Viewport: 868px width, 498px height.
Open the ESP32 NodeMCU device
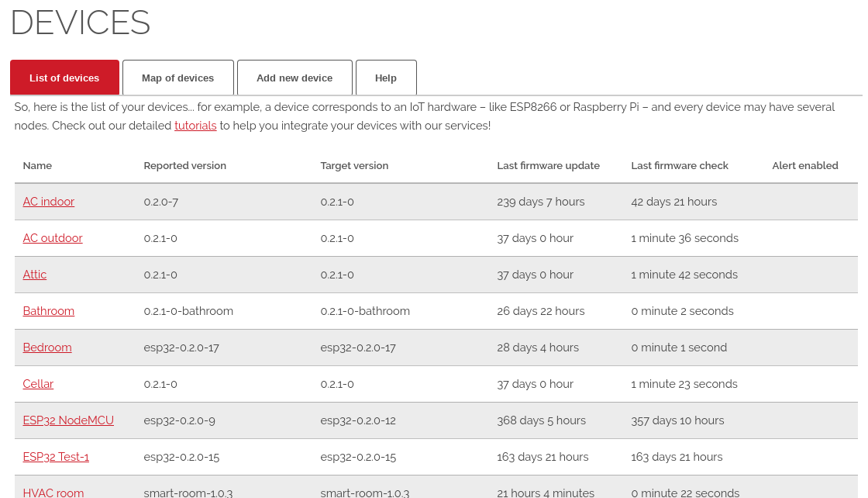(x=68, y=420)
